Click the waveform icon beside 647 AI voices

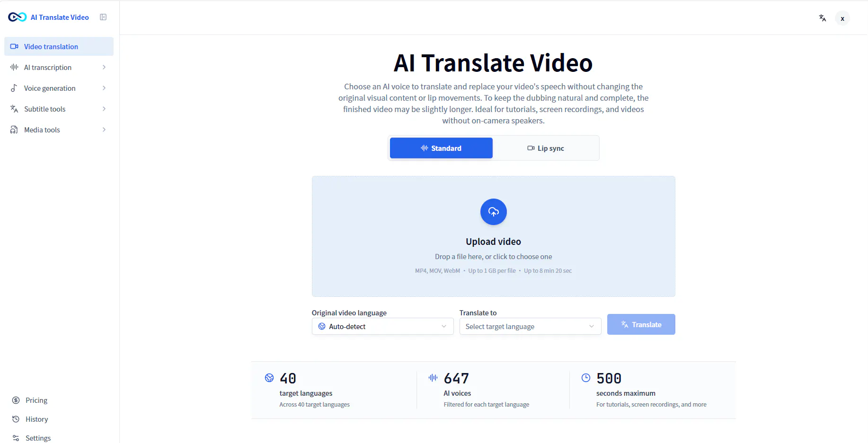click(x=433, y=377)
